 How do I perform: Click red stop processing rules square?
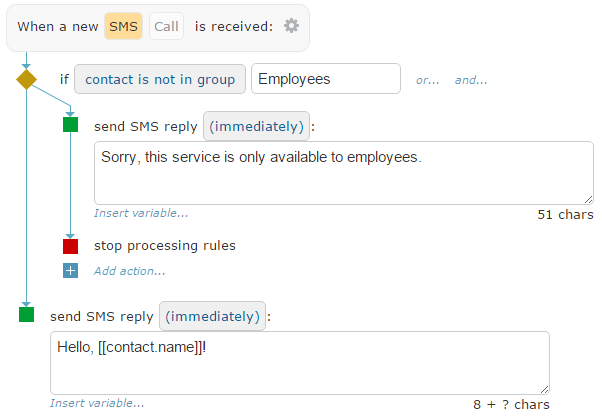(70, 246)
